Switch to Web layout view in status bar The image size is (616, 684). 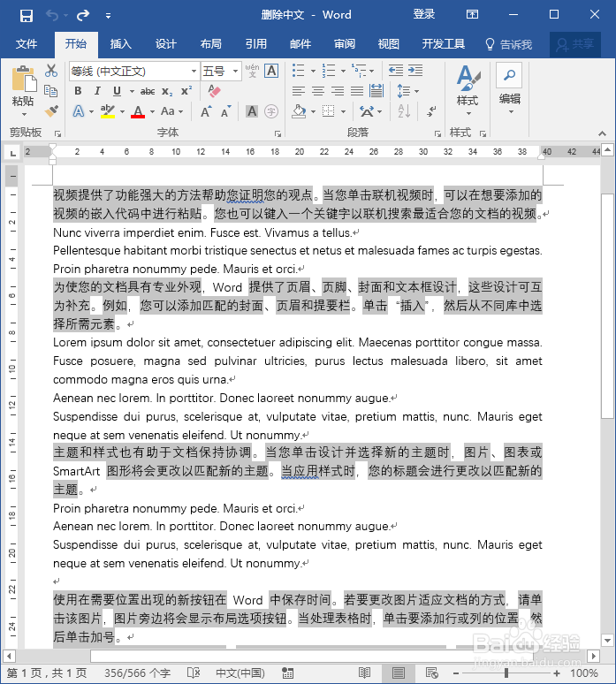pyautogui.click(x=431, y=673)
